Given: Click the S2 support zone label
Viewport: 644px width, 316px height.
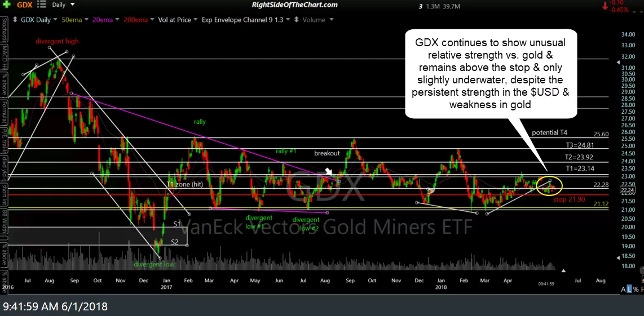Looking at the screenshot, I should tap(175, 242).
